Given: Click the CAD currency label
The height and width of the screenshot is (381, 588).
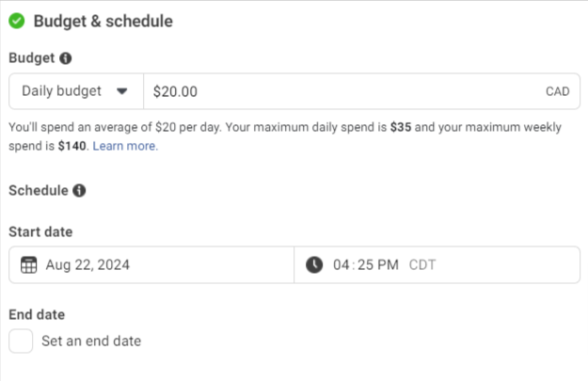Looking at the screenshot, I should [558, 91].
